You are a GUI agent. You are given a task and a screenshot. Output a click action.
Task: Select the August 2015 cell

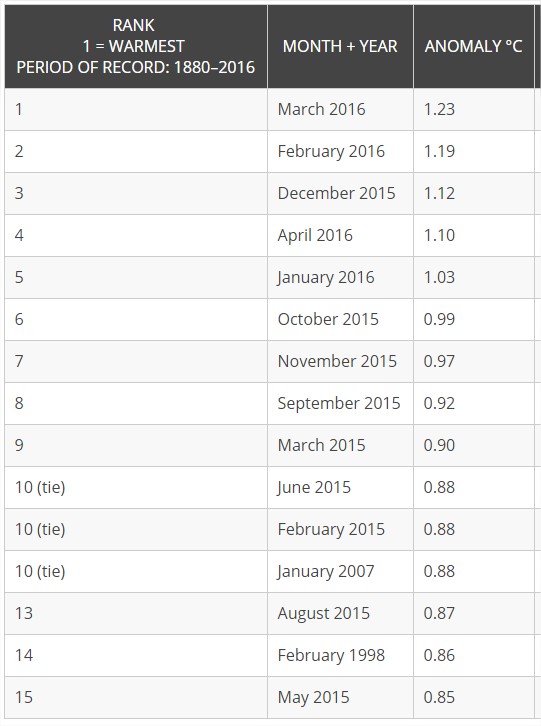(x=340, y=613)
